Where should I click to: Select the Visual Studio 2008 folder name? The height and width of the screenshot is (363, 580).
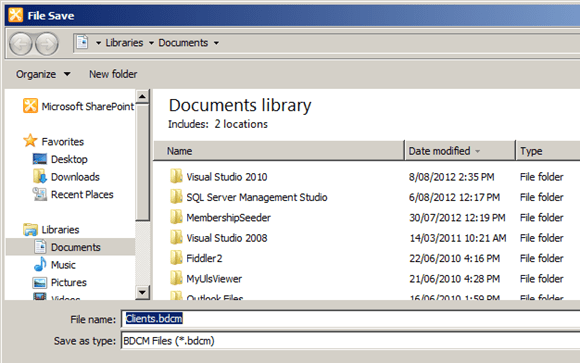pyautogui.click(x=227, y=238)
